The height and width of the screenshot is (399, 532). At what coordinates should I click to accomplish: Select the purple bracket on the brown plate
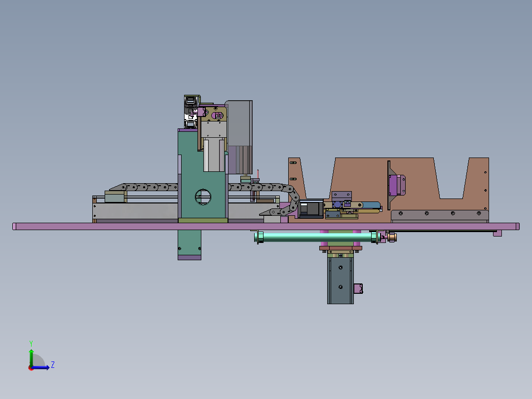coord(397,185)
